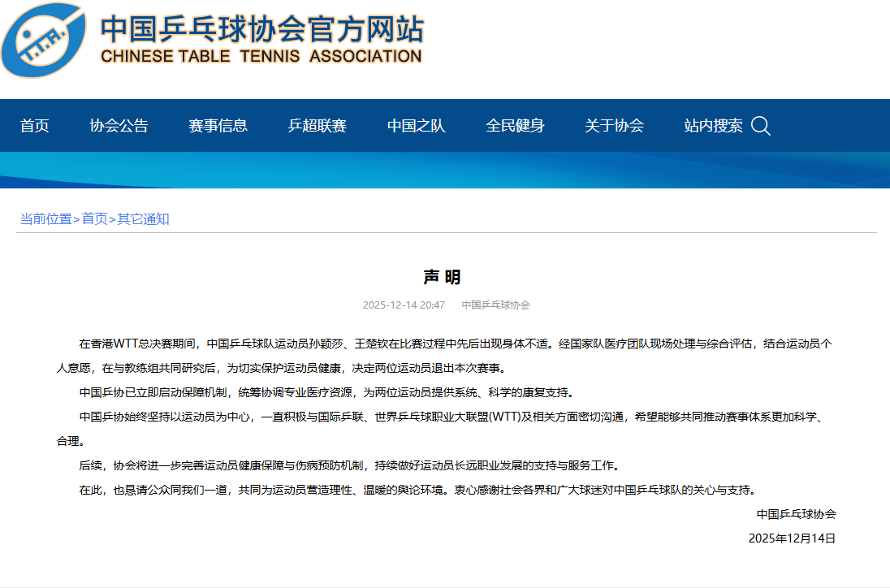Open the 赛事信息 navigation menu
The image size is (890, 588).
[x=218, y=126]
